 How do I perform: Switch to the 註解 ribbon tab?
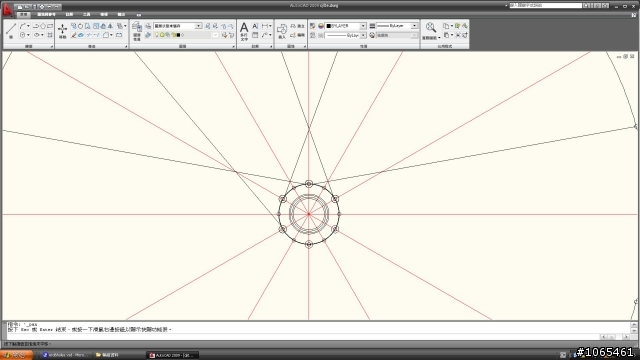[69, 14]
